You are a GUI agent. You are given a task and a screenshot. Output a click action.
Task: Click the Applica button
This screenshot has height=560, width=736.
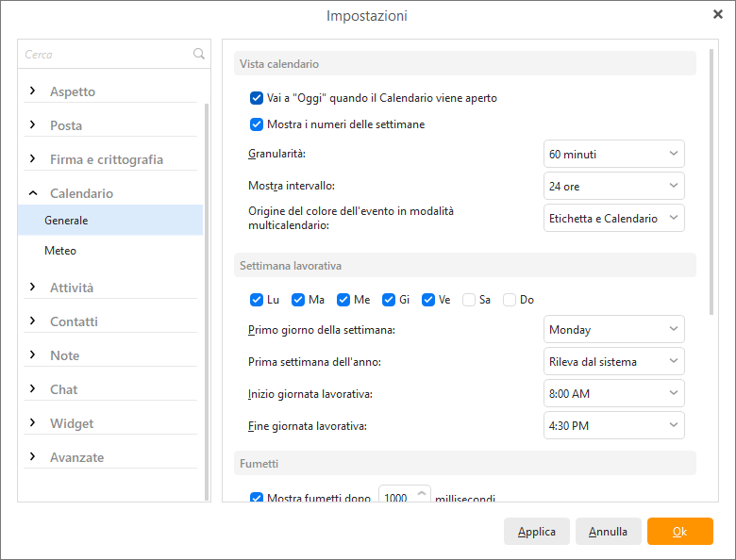pyautogui.click(x=537, y=532)
